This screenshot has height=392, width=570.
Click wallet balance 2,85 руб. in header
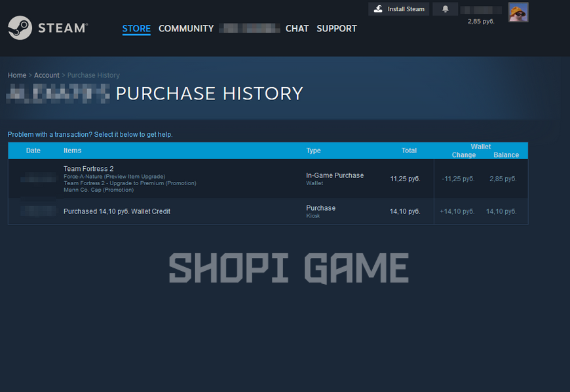click(x=481, y=22)
